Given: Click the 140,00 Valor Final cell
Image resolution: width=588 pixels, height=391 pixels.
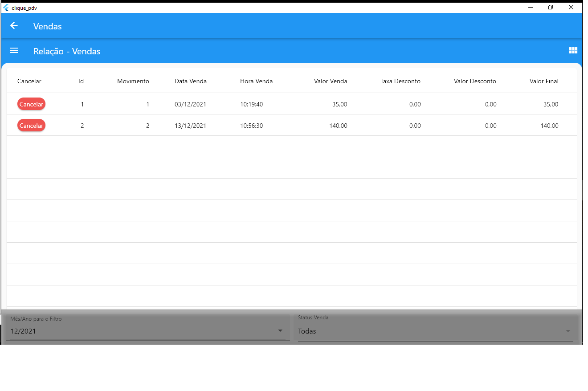Looking at the screenshot, I should point(549,126).
